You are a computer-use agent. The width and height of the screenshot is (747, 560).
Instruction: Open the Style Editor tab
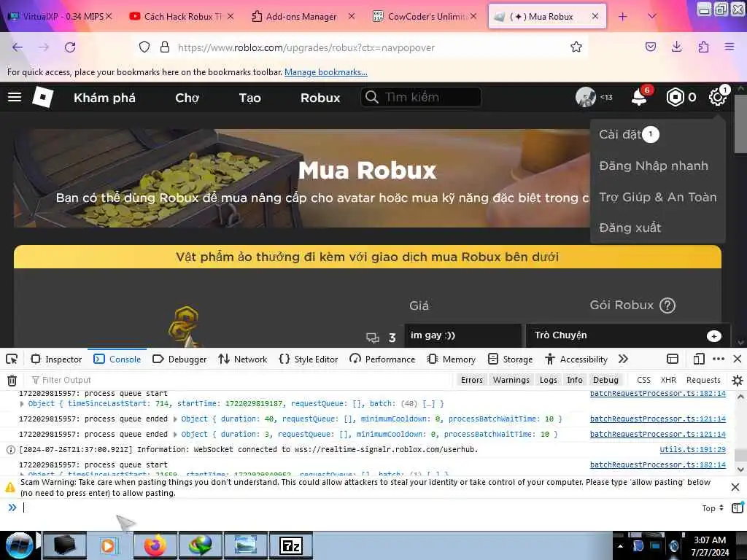[309, 359]
